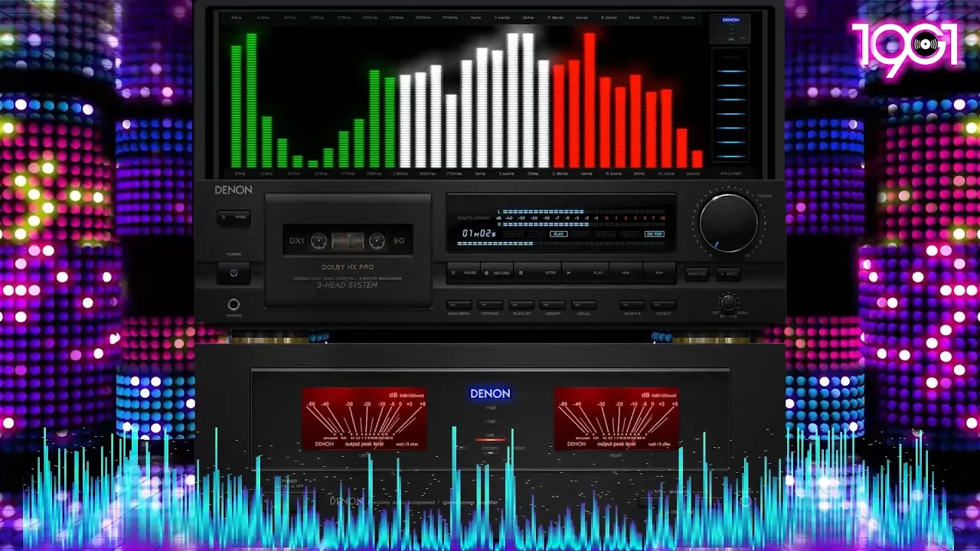The image size is (980, 551).
Task: Click the ON TOP indicator in display
Action: coord(654,233)
